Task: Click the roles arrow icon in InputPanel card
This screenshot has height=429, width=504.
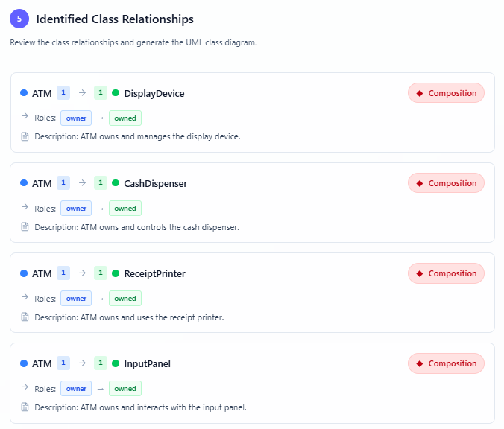Action: (x=25, y=388)
